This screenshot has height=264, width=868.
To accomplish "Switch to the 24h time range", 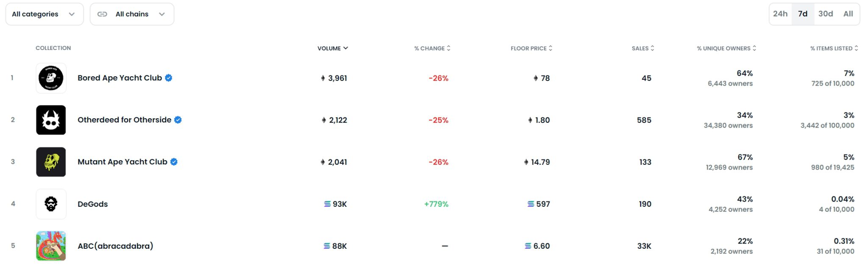I will tap(780, 14).
